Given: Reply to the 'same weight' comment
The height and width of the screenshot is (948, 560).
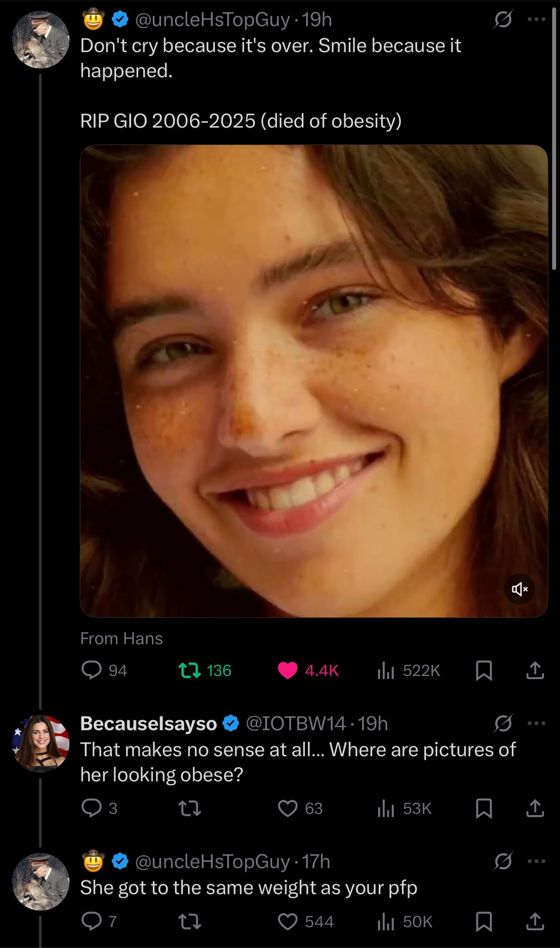Looking at the screenshot, I should (92, 921).
